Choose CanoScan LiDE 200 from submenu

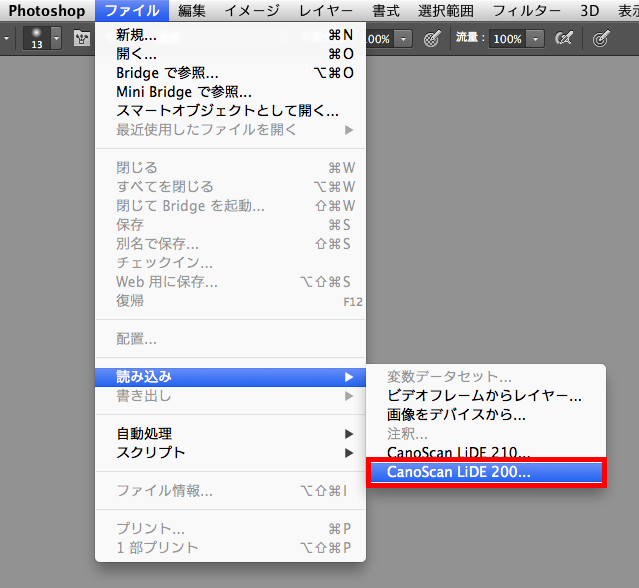tap(458, 472)
